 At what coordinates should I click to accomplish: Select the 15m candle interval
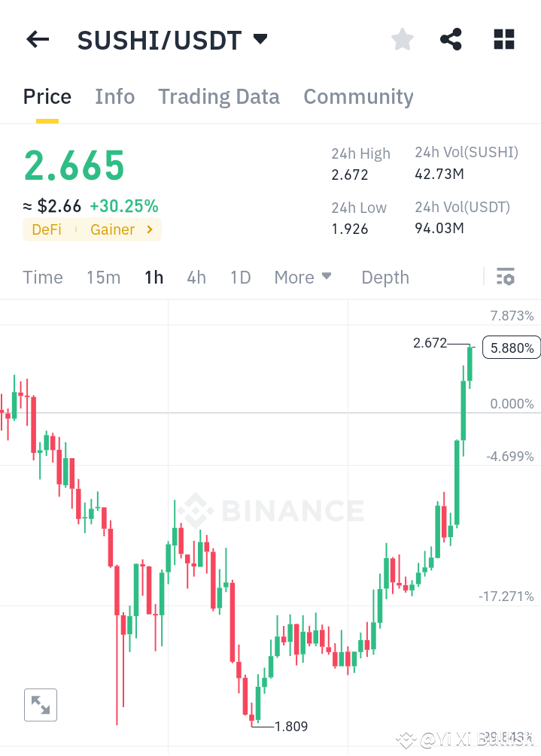pyautogui.click(x=103, y=277)
